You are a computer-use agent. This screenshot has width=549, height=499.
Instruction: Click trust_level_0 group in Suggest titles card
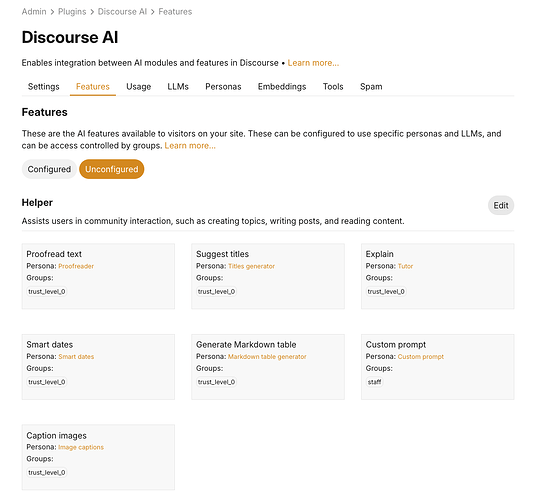[216, 292]
